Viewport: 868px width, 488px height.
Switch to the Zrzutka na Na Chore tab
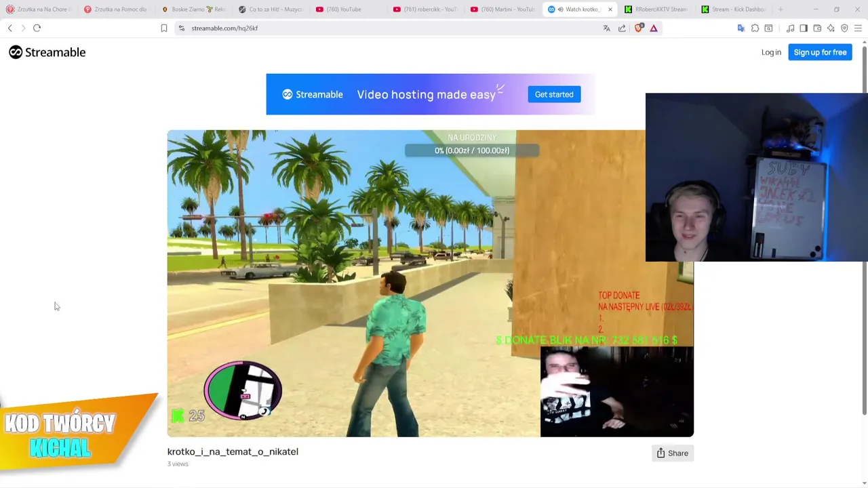tap(39, 9)
